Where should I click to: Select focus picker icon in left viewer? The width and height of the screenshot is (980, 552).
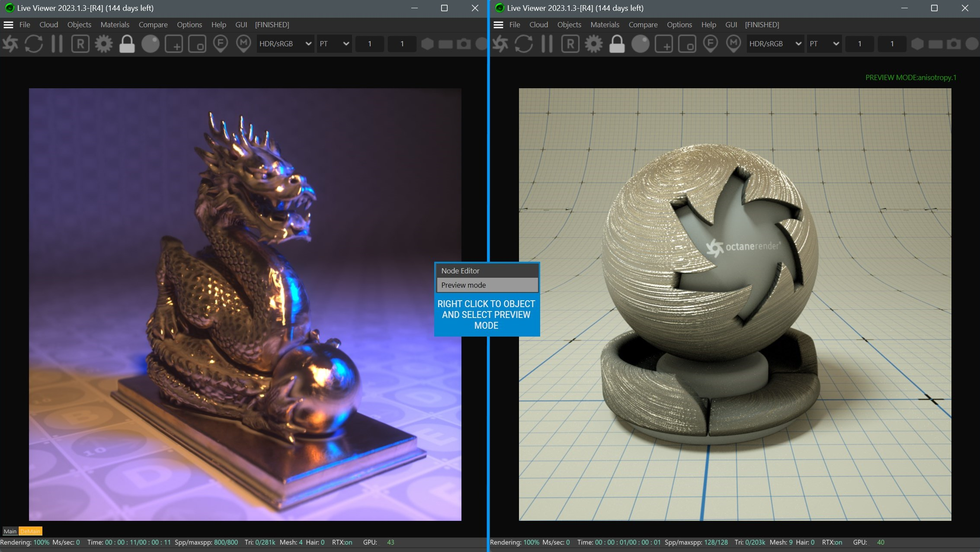click(x=221, y=44)
